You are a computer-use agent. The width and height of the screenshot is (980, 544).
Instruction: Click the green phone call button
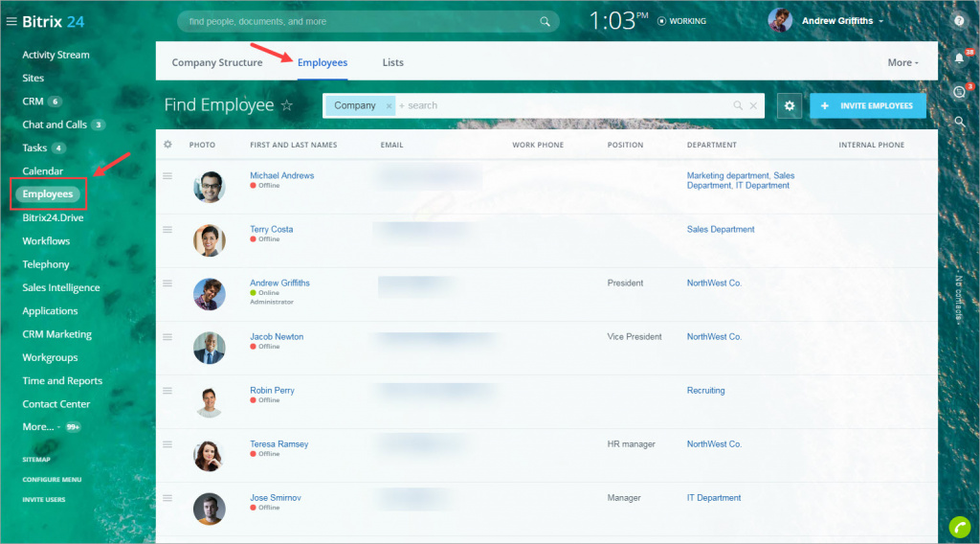point(960,527)
